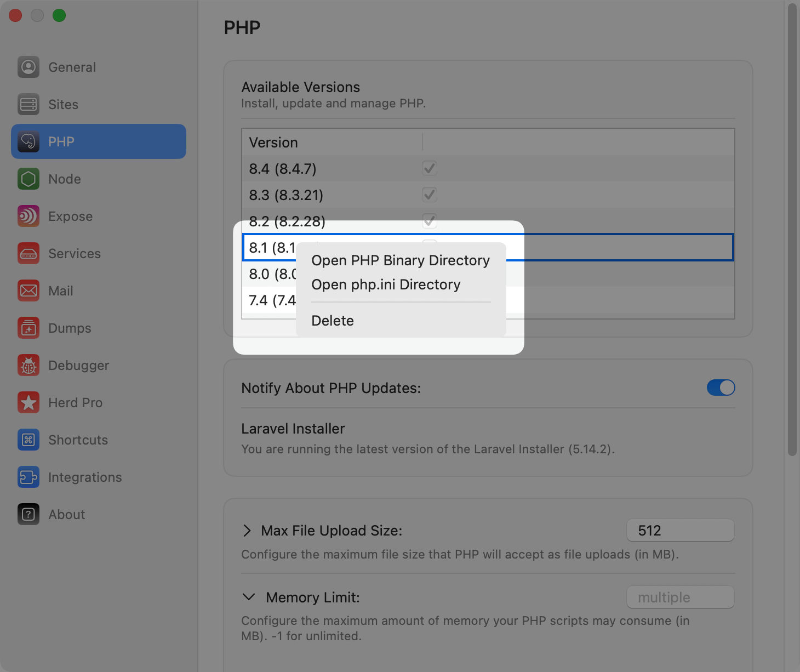This screenshot has height=672, width=800.
Task: Select Open php.ini Directory
Action: coord(386,284)
